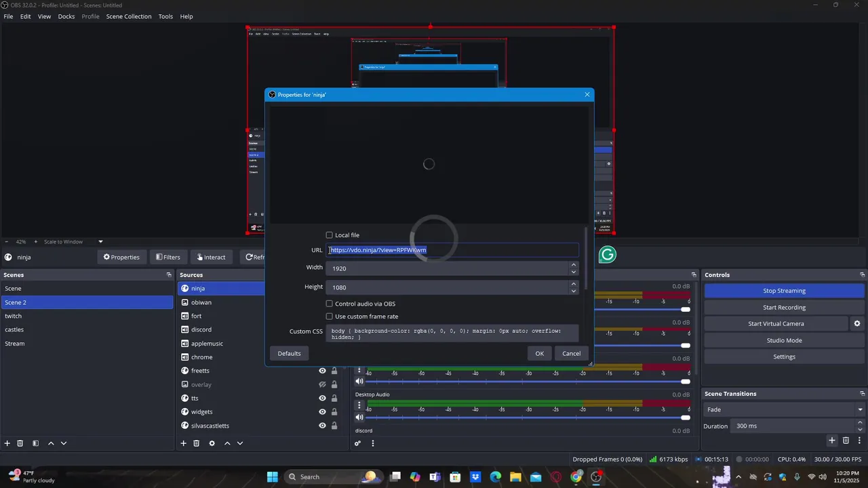Open the File menu
This screenshot has width=868, height=488.
click(8, 16)
